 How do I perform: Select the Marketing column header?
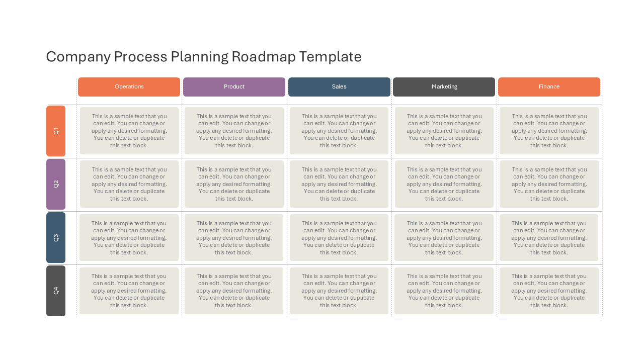(x=444, y=87)
